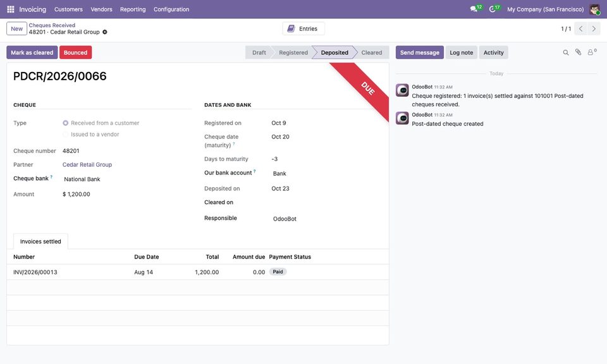The width and height of the screenshot is (607, 364).
Task: Search chatter messages with magnifier icon
Action: [x=565, y=52]
